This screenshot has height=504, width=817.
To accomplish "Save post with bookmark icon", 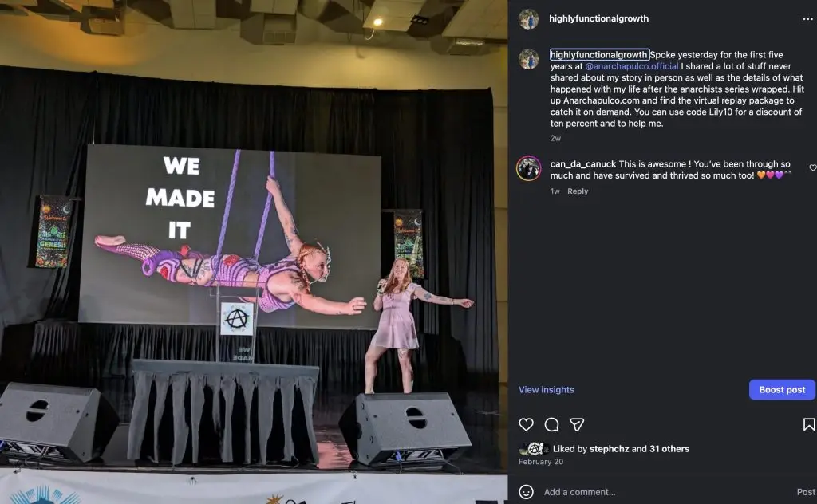I will (x=809, y=424).
